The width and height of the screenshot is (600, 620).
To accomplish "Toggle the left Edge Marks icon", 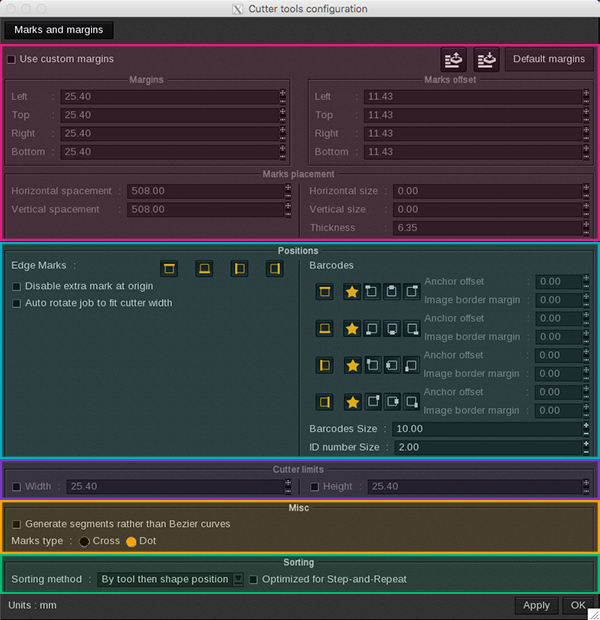I will (x=239, y=268).
